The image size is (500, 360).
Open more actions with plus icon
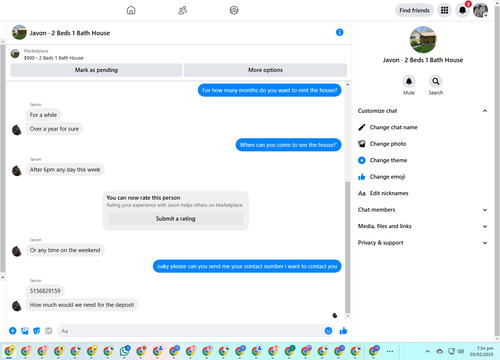point(13,331)
